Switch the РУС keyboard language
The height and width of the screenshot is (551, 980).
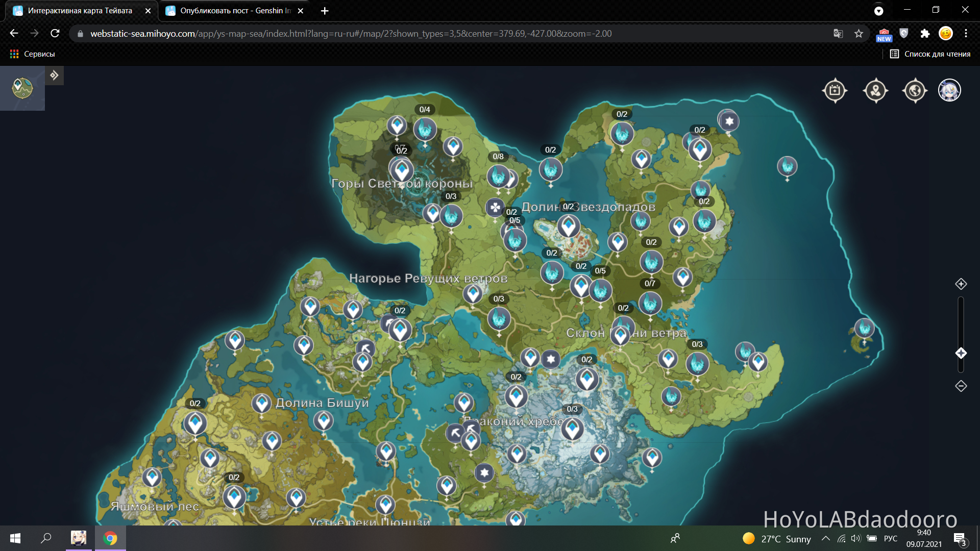(x=891, y=538)
